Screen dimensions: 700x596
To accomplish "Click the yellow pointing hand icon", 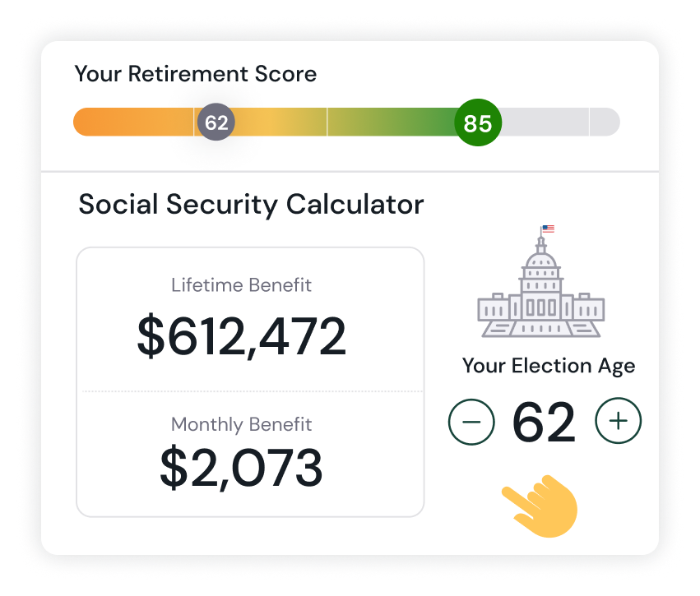I will 539,506.
